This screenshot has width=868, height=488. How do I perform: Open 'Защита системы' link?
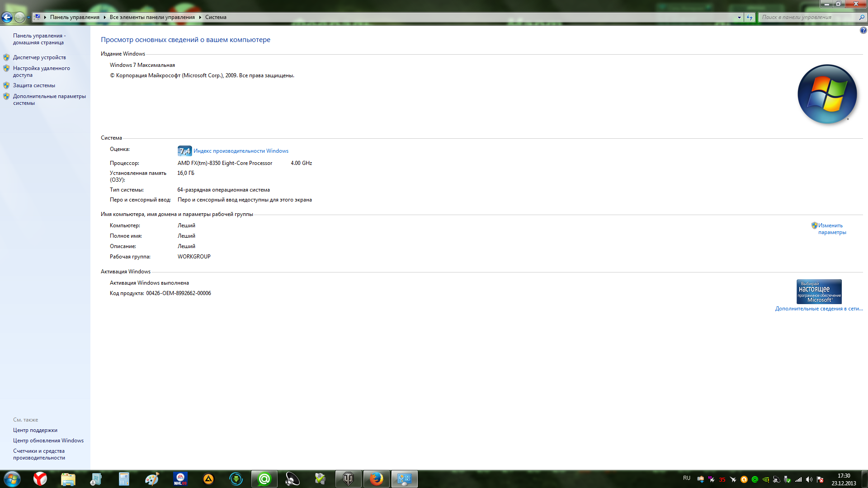(x=34, y=85)
